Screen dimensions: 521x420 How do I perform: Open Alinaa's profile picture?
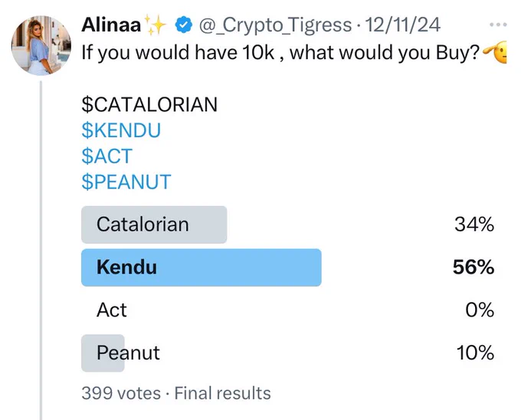pos(41,45)
